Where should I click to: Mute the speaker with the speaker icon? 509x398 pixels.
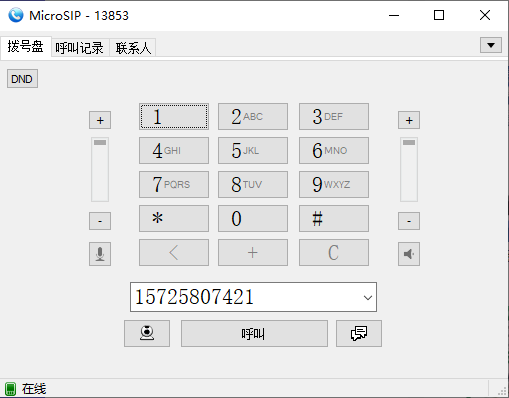coord(409,254)
